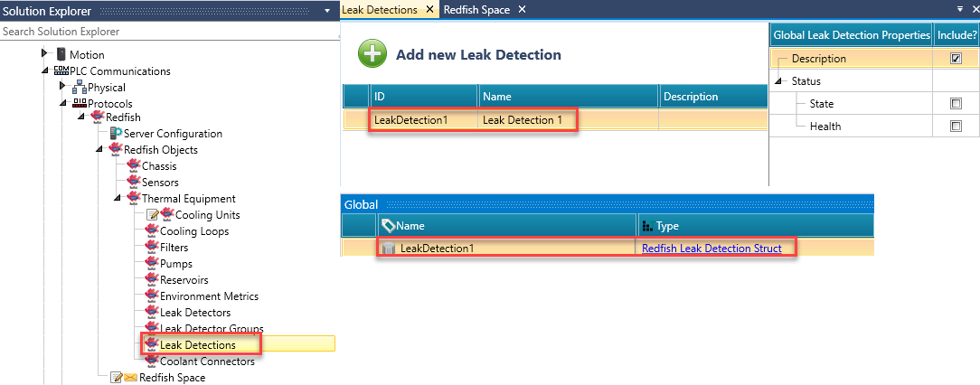Open the Redfish Leak Detection Struct link

pyautogui.click(x=711, y=249)
